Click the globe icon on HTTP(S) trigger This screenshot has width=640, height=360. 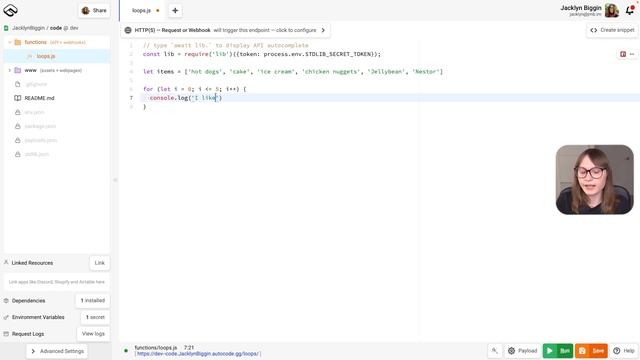click(128, 30)
